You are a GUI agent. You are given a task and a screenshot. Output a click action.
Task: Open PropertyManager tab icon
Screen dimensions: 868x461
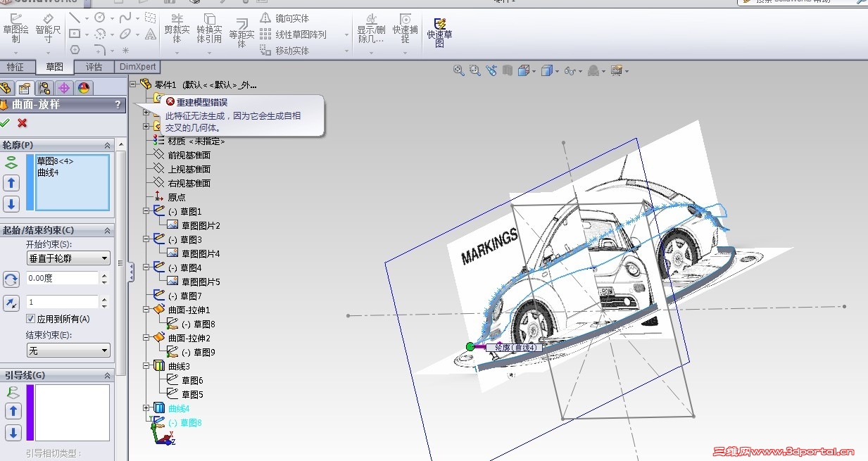pos(25,88)
